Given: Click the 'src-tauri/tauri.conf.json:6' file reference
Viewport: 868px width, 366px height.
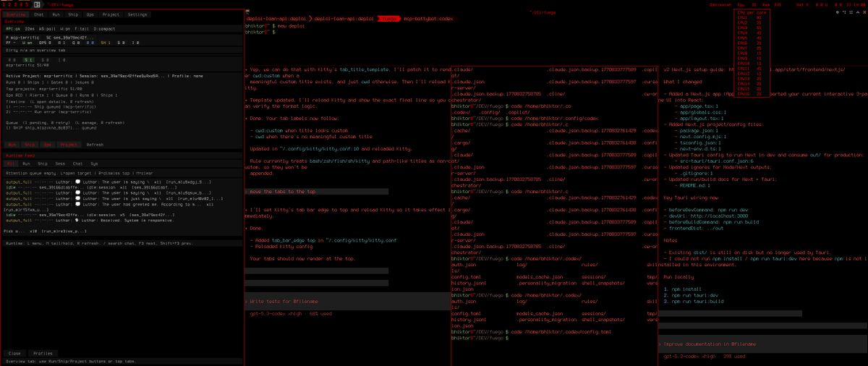Looking at the screenshot, I should point(716,161).
